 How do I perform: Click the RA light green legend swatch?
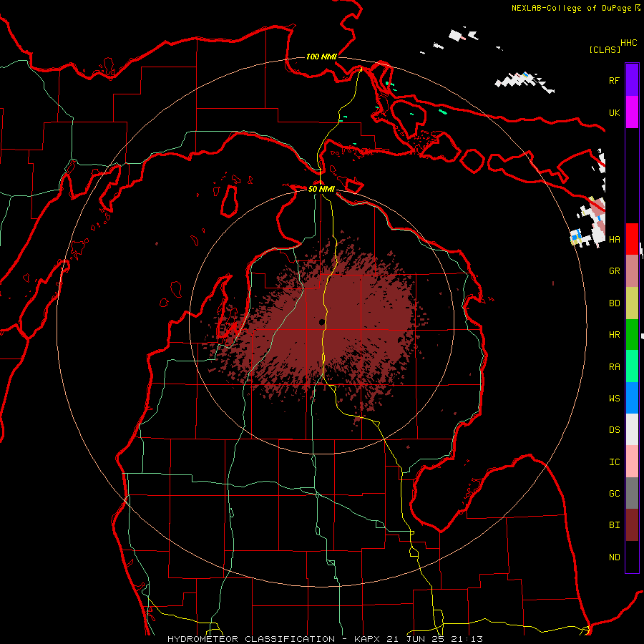click(x=632, y=366)
